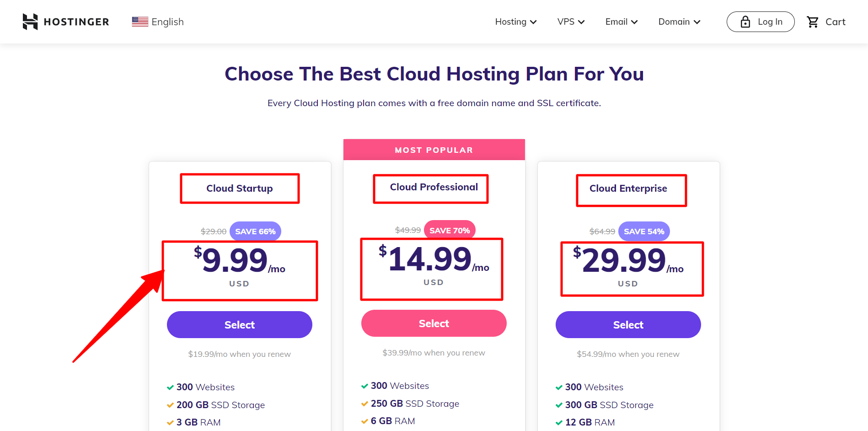Click the MOST POPULAR banner
Screen dimensions: 868x431
click(434, 150)
